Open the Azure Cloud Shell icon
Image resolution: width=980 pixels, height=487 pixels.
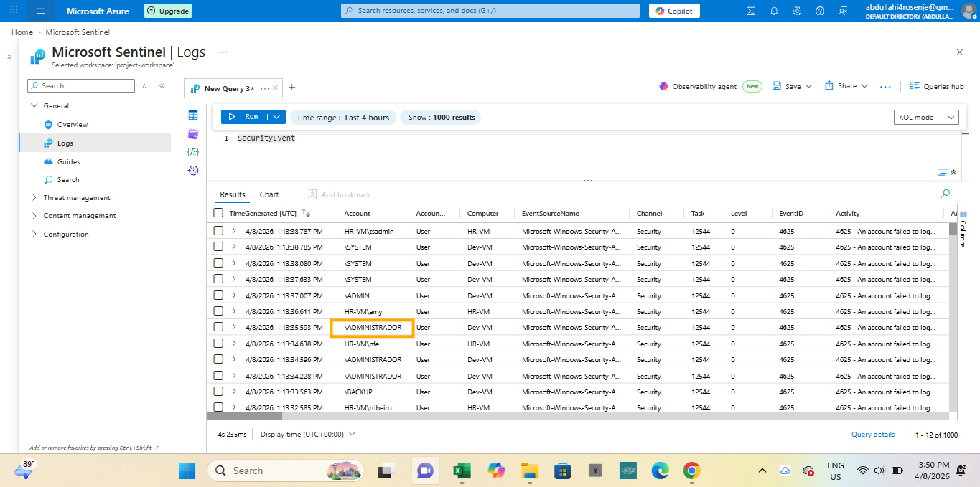point(751,11)
